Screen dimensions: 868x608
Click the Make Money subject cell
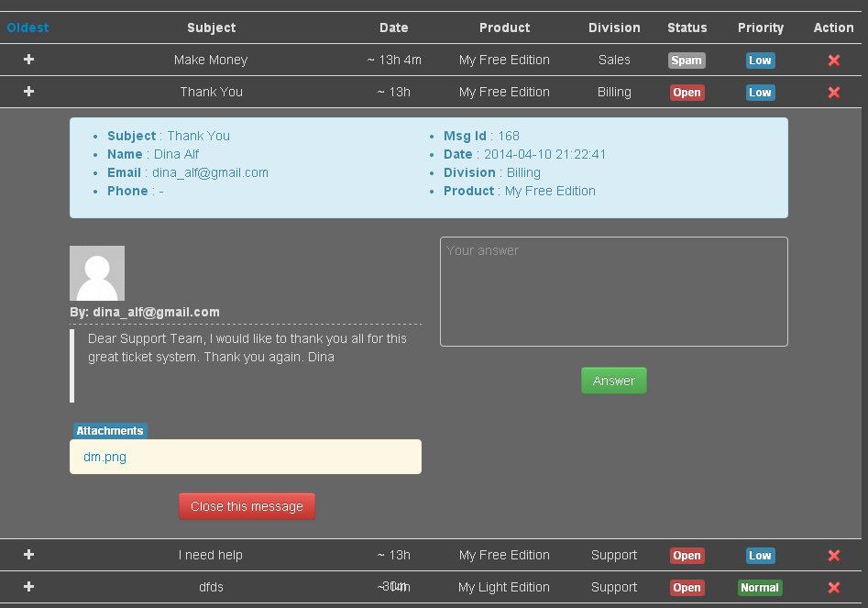tap(211, 60)
